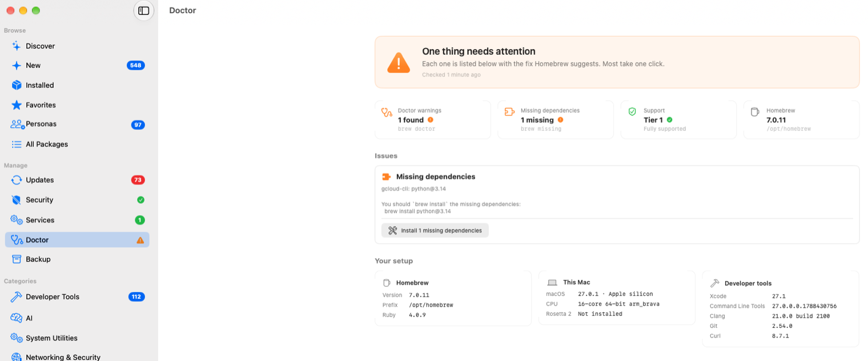Click the System Utilities gears icon
The width and height of the screenshot is (868, 361).
[17, 338]
